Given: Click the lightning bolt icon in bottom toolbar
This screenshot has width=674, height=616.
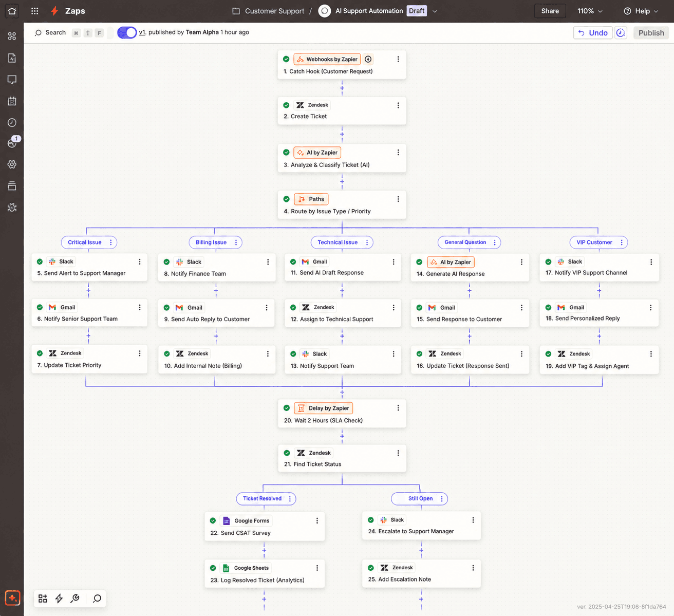Looking at the screenshot, I should tap(59, 599).
